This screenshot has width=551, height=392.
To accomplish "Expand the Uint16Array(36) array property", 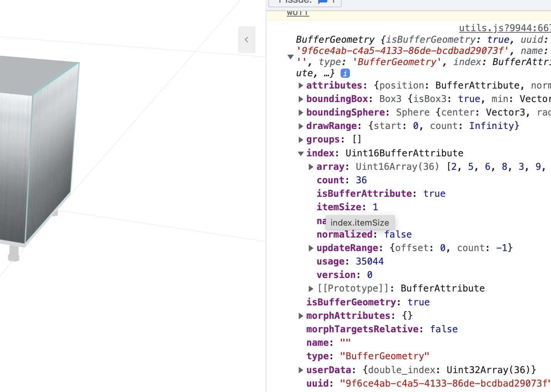I will click(x=311, y=167).
